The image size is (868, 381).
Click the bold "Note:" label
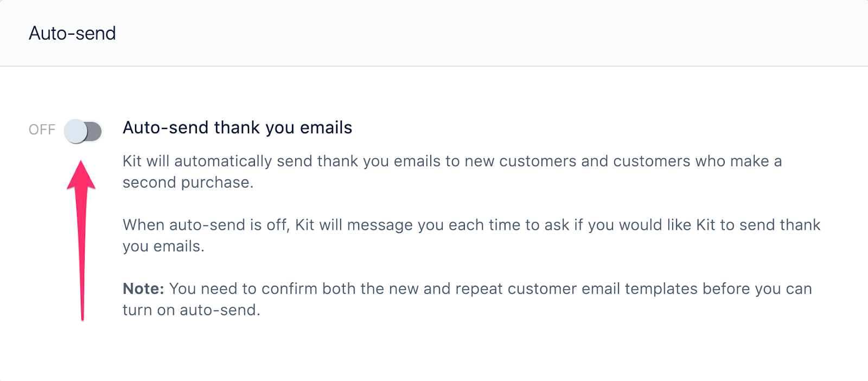[143, 289]
